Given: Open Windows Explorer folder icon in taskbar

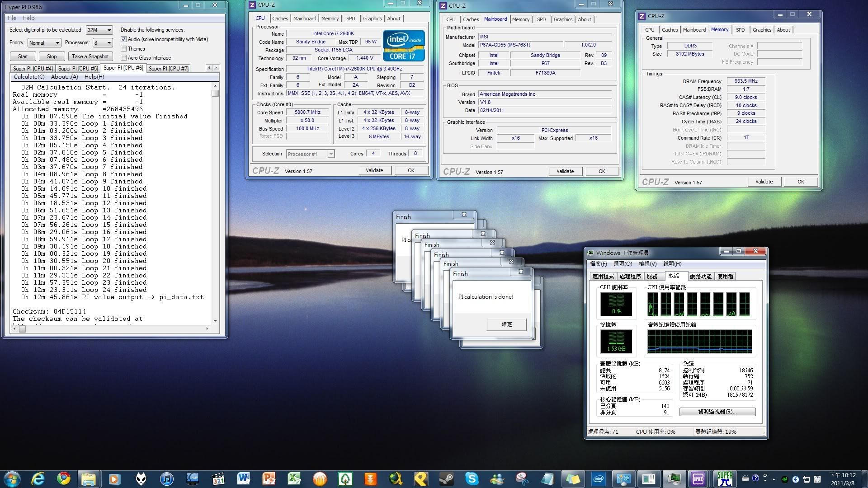Looking at the screenshot, I should coord(89,479).
